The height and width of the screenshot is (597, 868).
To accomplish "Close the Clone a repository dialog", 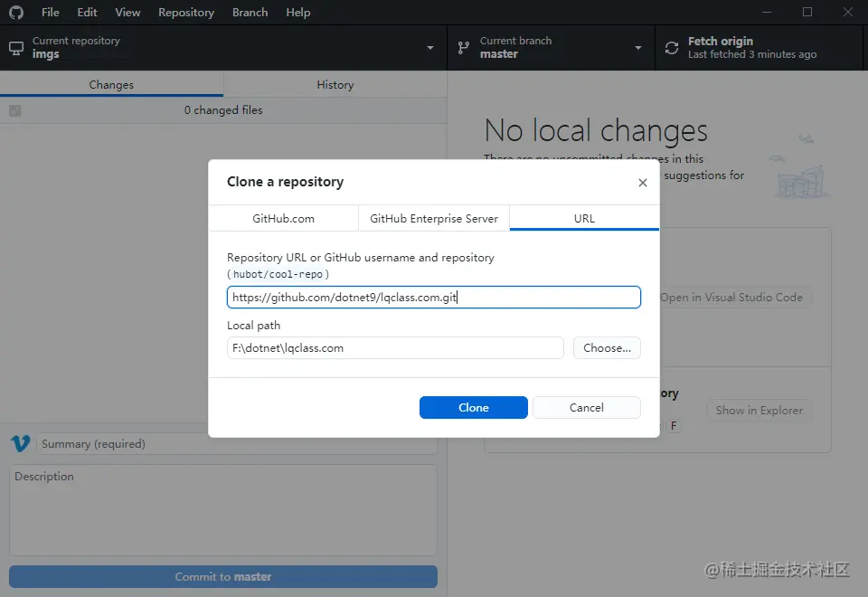I will [643, 183].
